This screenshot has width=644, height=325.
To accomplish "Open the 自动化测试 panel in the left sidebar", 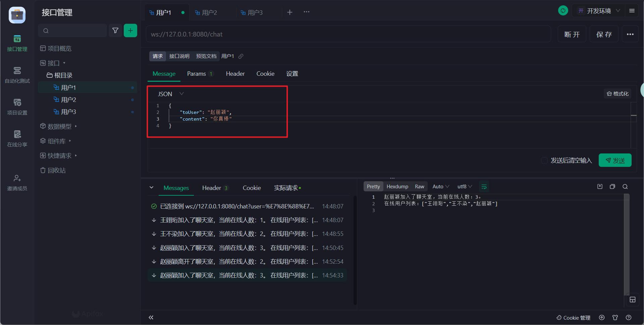I will [17, 74].
